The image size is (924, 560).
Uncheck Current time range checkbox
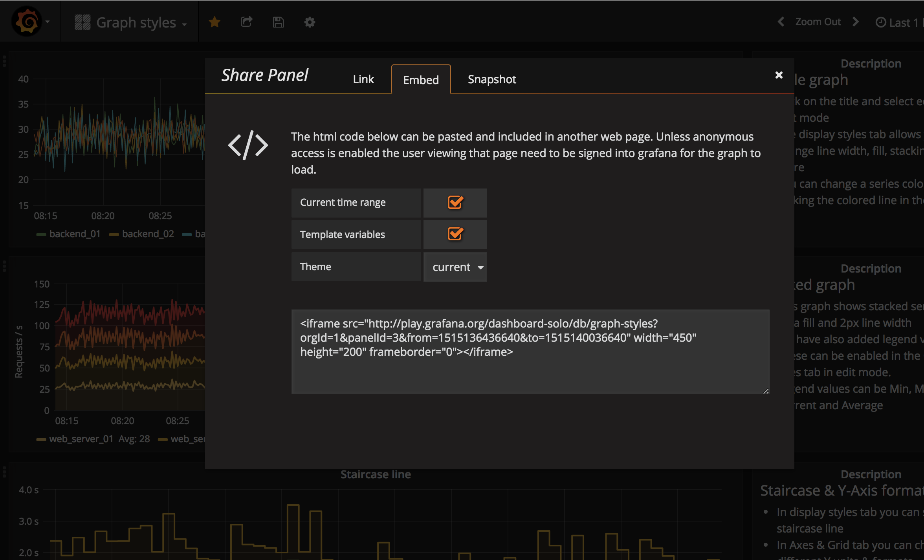point(455,203)
